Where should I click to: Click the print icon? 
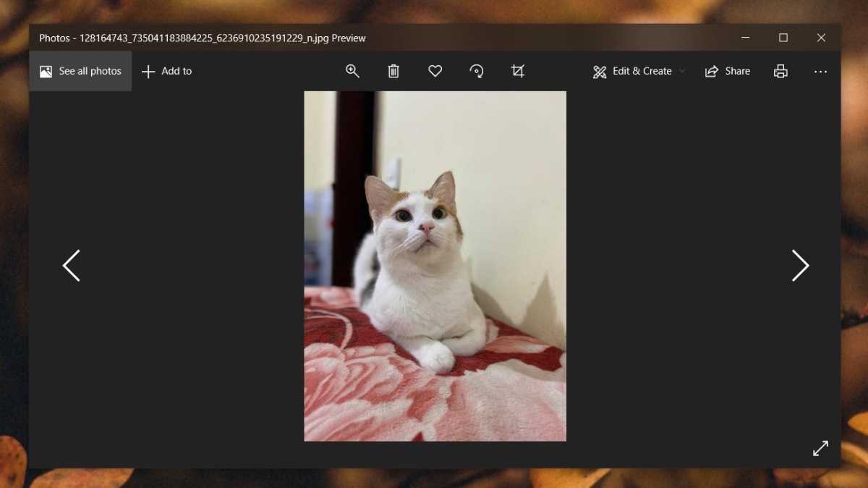click(780, 71)
